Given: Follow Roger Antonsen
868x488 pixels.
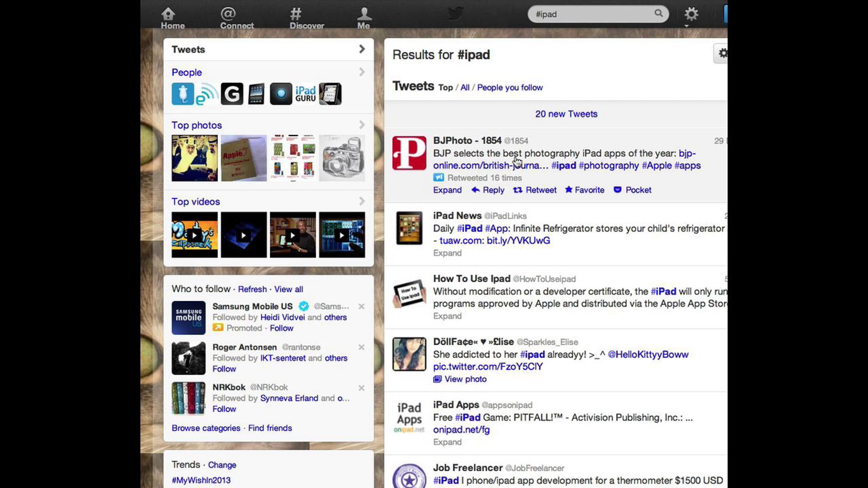Looking at the screenshot, I should 224,369.
